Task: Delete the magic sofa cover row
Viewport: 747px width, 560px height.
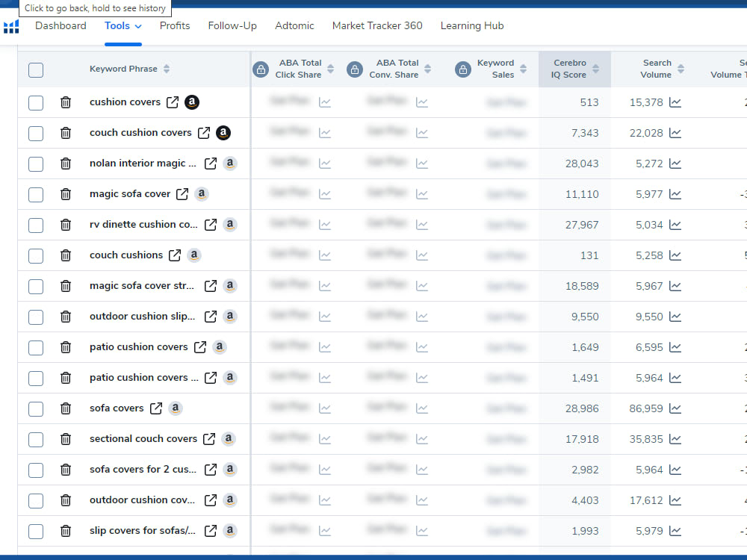Action: coord(66,194)
